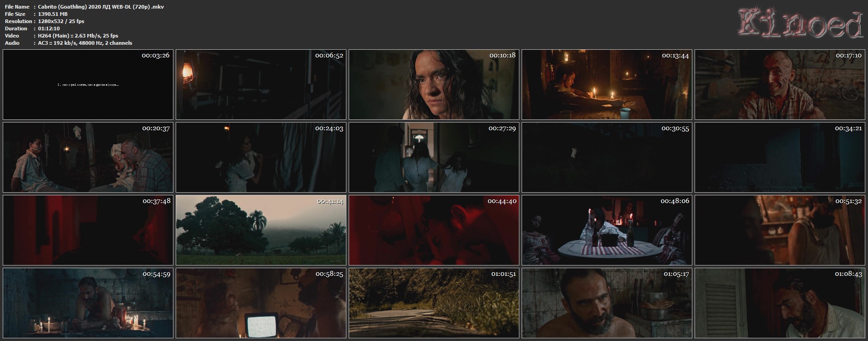Open the bearded man close-up at 01:05:17

607,303
